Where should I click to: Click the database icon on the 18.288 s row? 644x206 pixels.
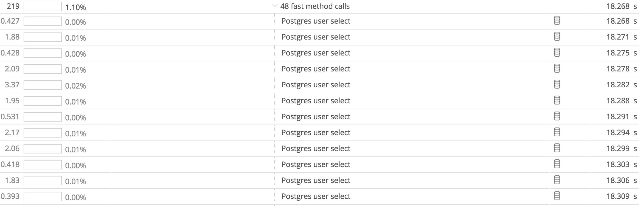click(556, 101)
